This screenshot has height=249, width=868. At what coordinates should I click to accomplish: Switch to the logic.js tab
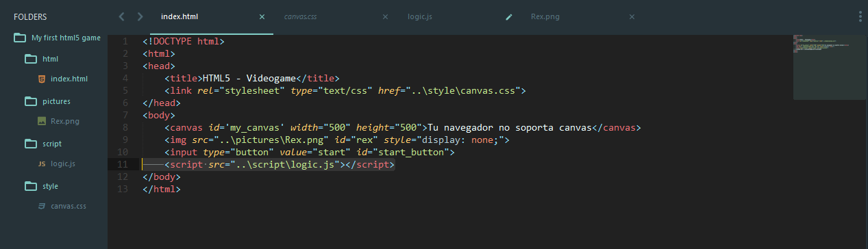(458, 17)
